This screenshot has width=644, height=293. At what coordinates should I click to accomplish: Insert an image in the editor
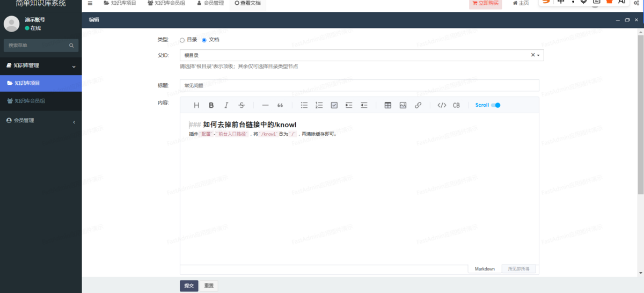coord(403,105)
